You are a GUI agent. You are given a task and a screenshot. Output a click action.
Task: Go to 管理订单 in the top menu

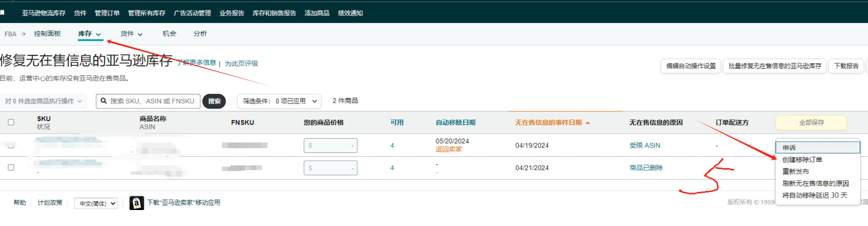coord(107,13)
